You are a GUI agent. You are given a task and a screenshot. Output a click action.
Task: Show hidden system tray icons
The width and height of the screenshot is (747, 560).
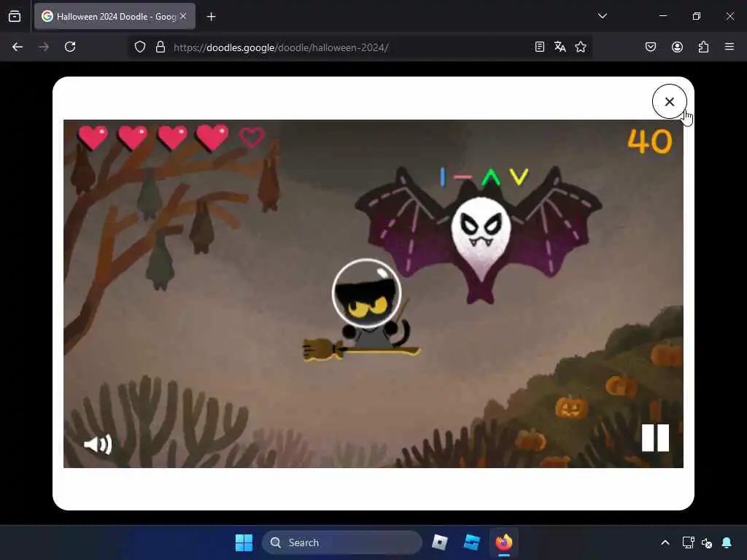(x=665, y=542)
